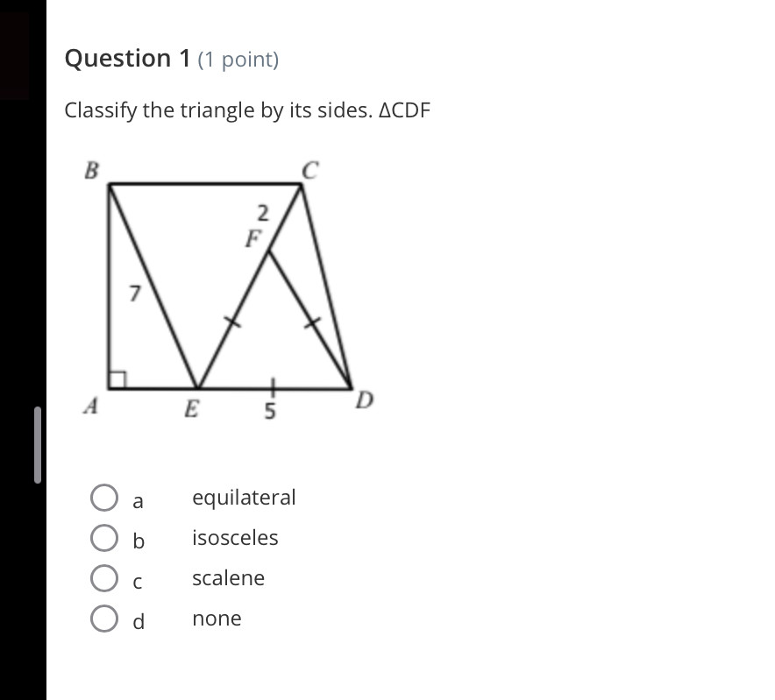This screenshot has height=700, width=775.
Task: Click the 'none' answer text
Action: coord(217,619)
